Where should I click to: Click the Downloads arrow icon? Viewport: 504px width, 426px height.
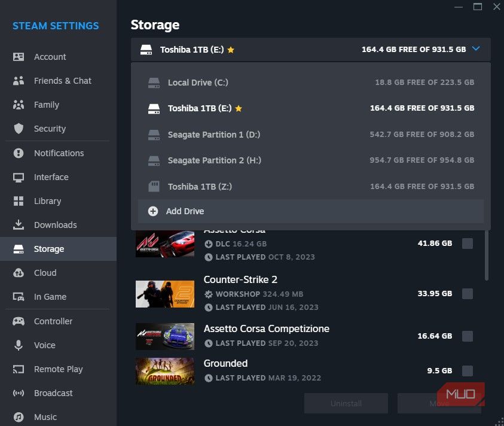[x=17, y=225]
